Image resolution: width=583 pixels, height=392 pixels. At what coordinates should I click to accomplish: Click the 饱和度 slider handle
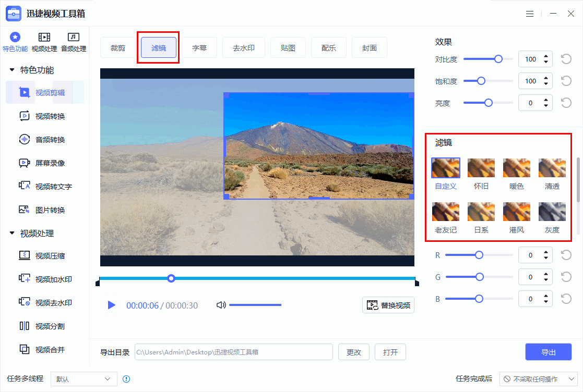(481, 81)
